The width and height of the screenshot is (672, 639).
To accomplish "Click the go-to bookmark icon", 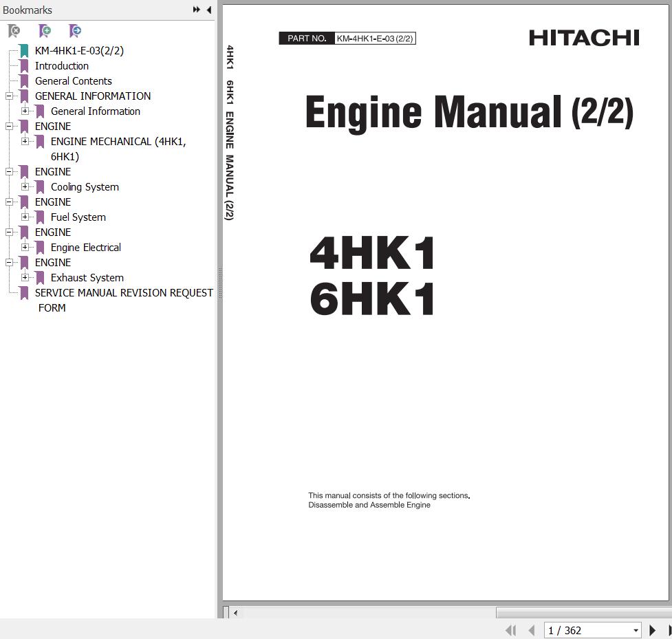I will 74,30.
